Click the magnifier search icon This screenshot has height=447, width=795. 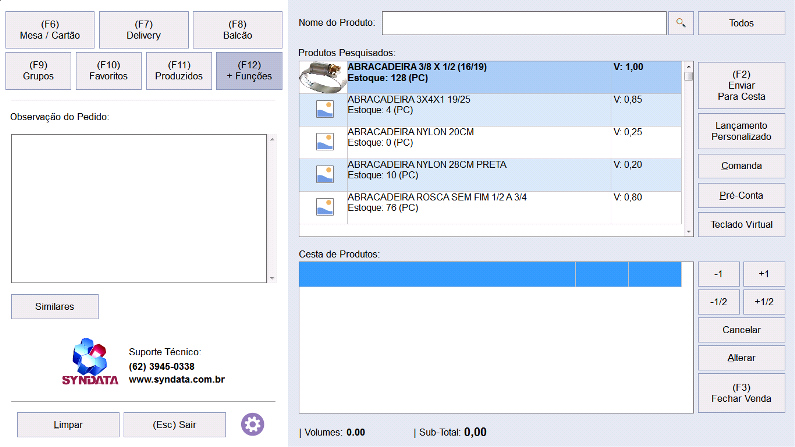point(681,23)
